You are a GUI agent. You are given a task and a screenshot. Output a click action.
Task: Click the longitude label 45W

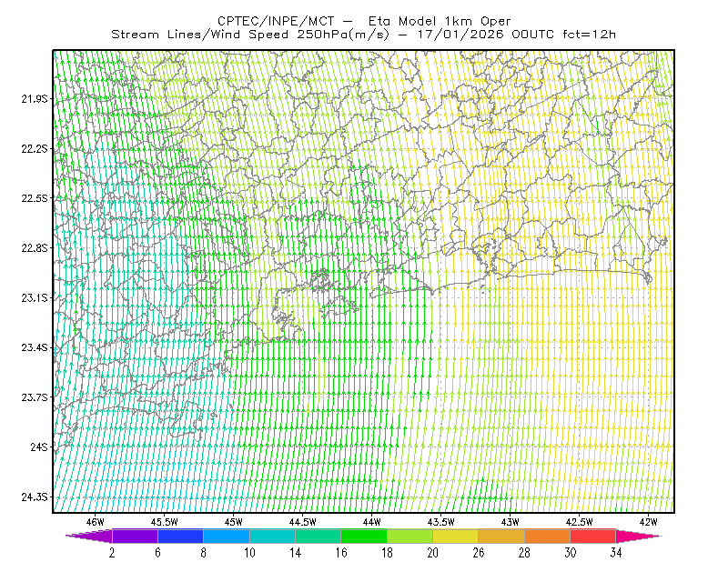[x=234, y=522]
